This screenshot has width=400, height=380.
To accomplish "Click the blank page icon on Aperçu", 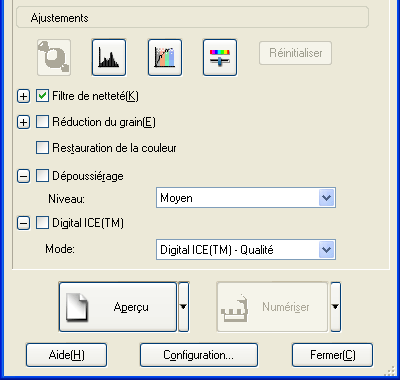I will 77,307.
